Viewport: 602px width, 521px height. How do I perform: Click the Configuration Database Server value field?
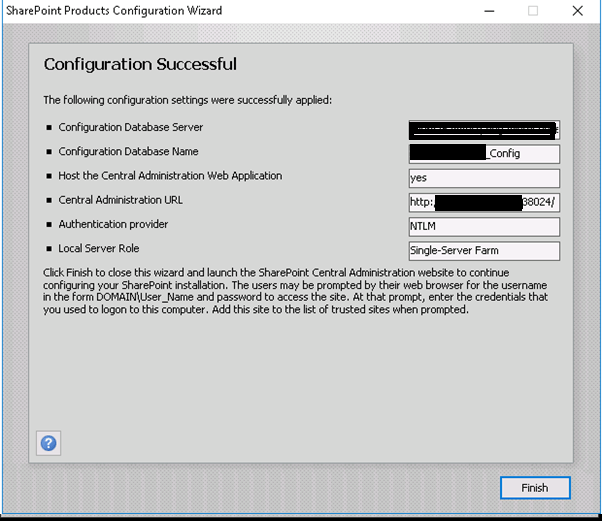(x=484, y=130)
